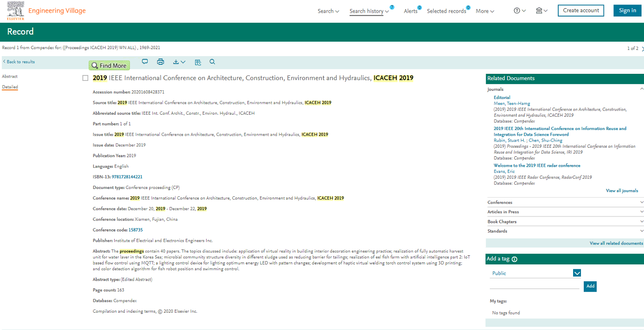Click the Find More button
The height and width of the screenshot is (330, 644).
pyautogui.click(x=109, y=66)
